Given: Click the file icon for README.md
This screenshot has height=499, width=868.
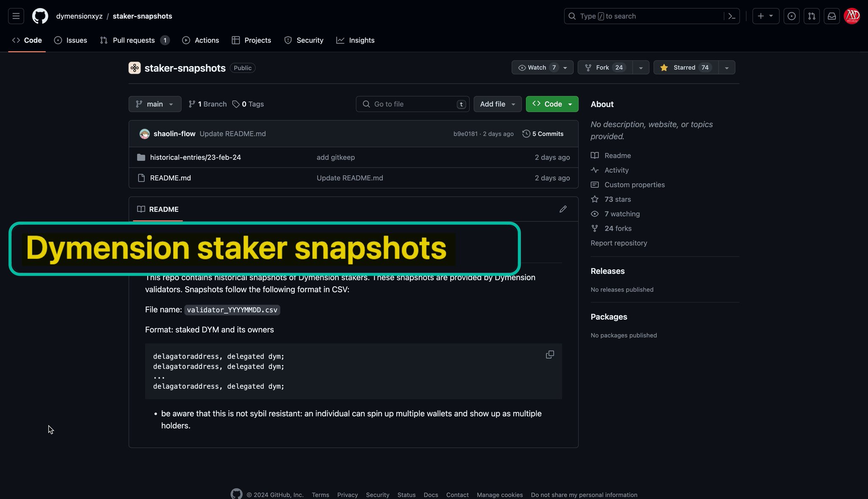Looking at the screenshot, I should coord(141,178).
